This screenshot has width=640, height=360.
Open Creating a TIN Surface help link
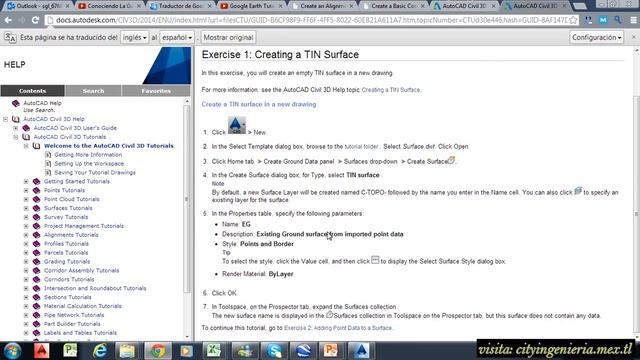(391, 90)
